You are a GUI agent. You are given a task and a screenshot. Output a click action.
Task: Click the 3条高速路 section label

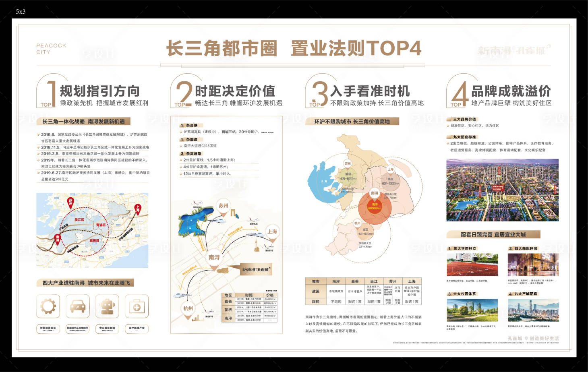coord(191,154)
